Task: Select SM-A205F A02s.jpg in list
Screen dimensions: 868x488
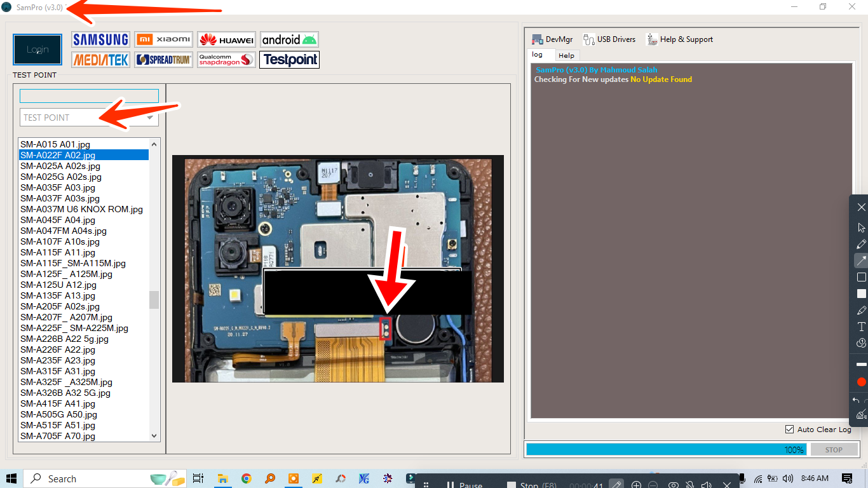Action: coord(84,306)
